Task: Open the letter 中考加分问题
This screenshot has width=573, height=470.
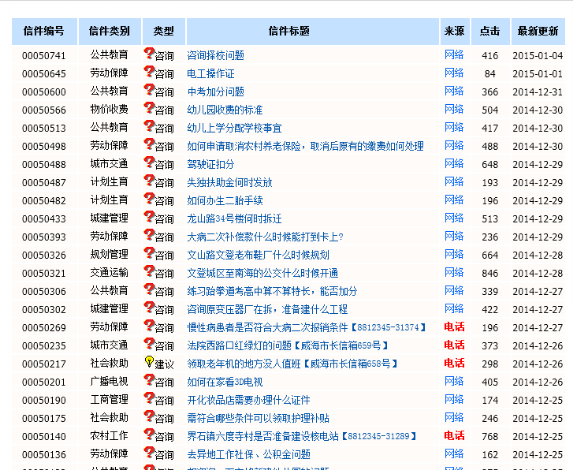Action: coord(216,92)
